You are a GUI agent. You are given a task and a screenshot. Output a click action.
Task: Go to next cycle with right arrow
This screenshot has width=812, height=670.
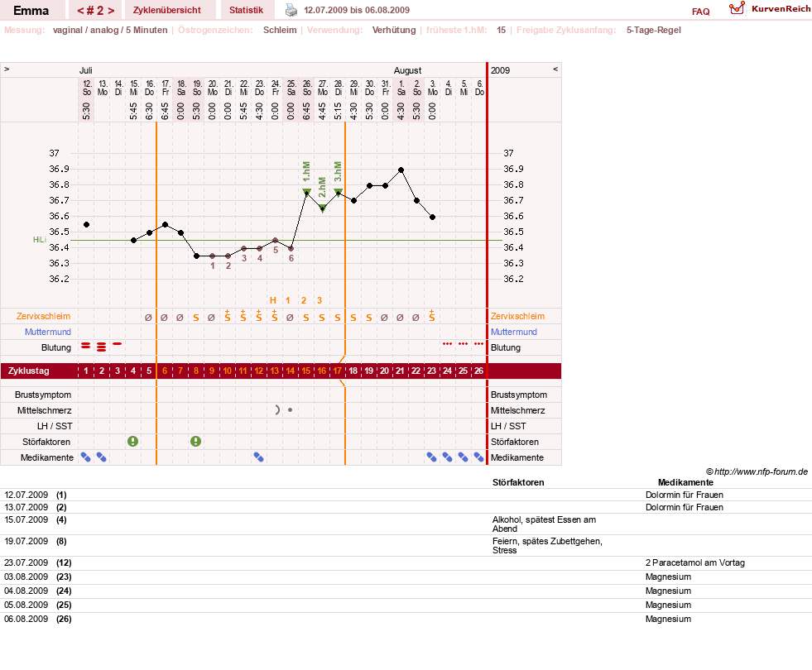click(x=112, y=11)
